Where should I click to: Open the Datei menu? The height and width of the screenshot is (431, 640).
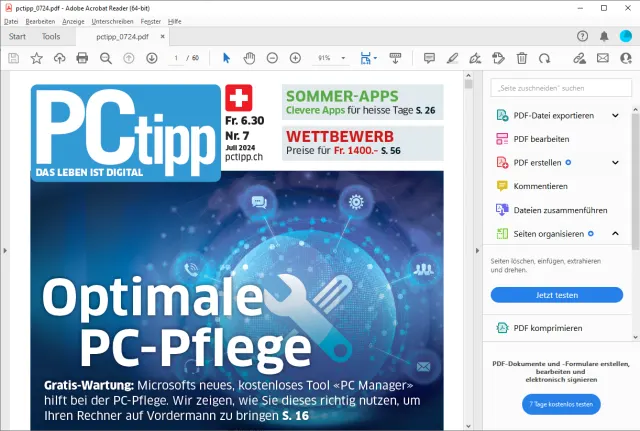11,22
